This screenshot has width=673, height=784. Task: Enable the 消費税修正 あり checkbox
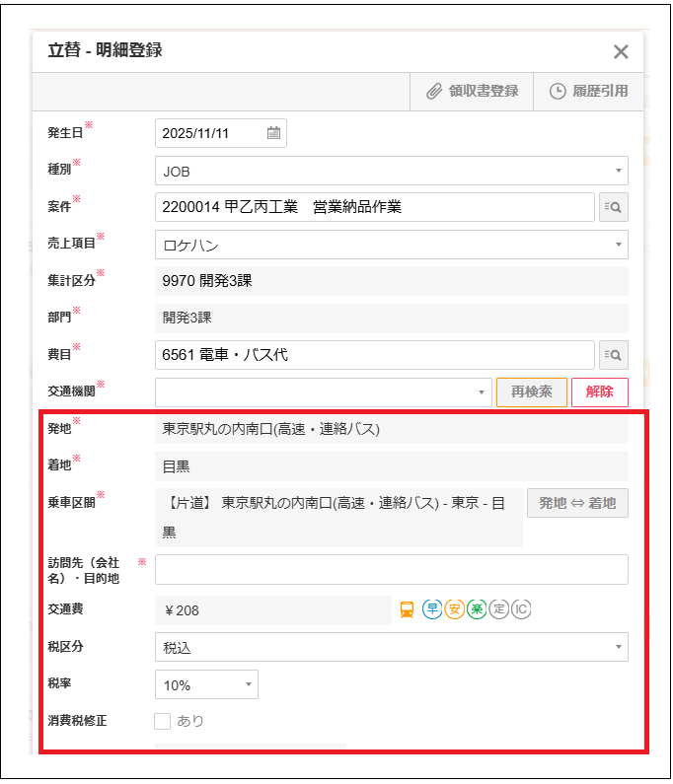coord(163,721)
